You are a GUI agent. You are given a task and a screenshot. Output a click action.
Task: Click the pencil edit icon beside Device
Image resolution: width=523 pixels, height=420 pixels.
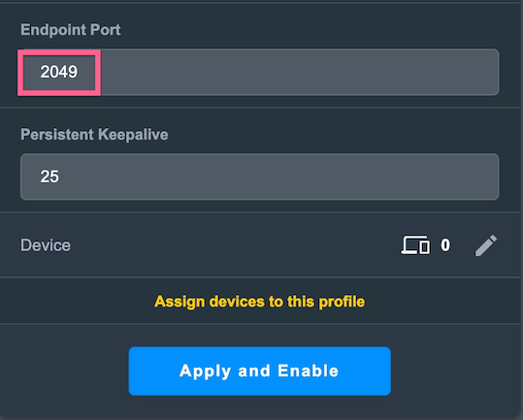486,245
